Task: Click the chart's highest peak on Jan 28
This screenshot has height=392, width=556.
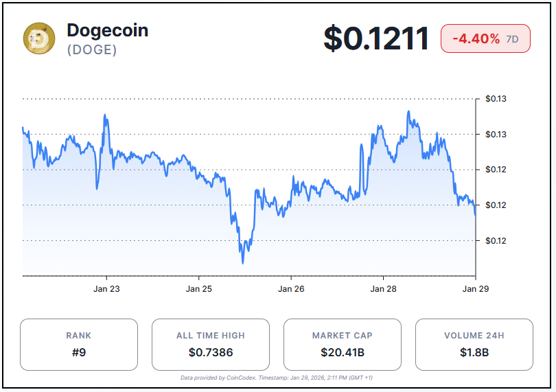Action: 408,111
